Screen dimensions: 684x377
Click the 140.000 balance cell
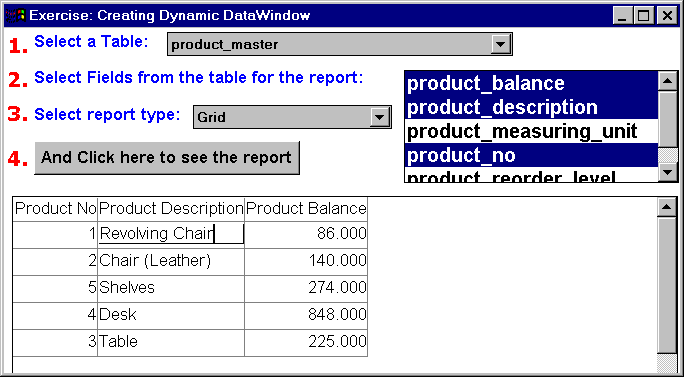306,261
